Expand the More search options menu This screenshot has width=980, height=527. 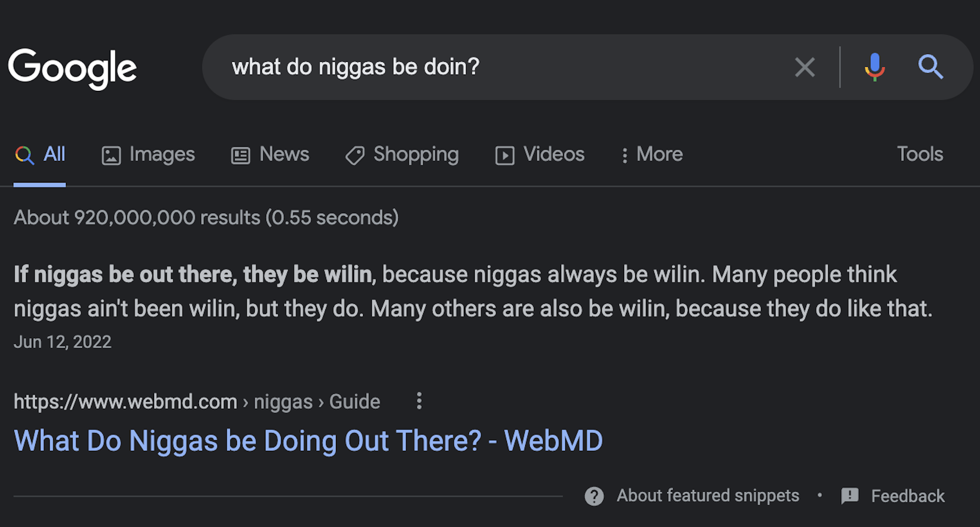pos(653,155)
